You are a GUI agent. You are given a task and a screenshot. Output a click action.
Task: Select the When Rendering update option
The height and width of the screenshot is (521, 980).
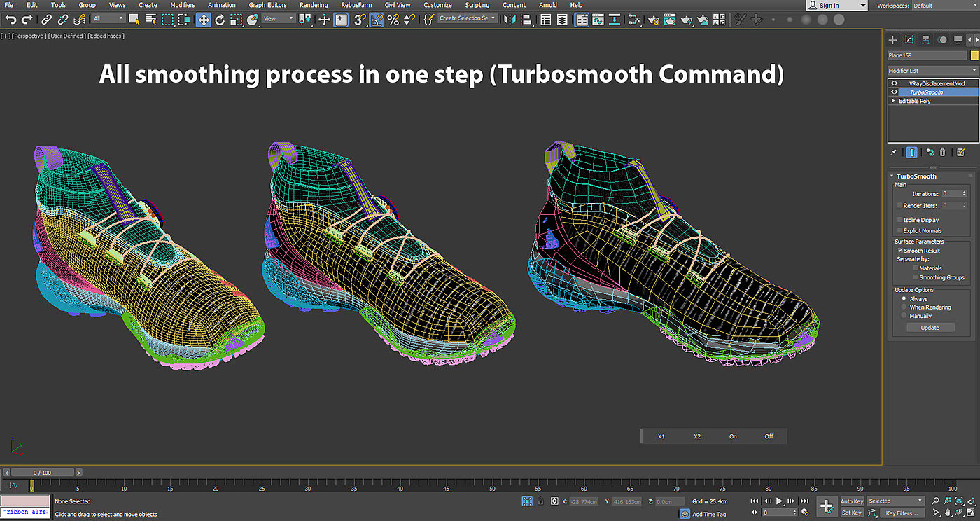[x=904, y=307]
